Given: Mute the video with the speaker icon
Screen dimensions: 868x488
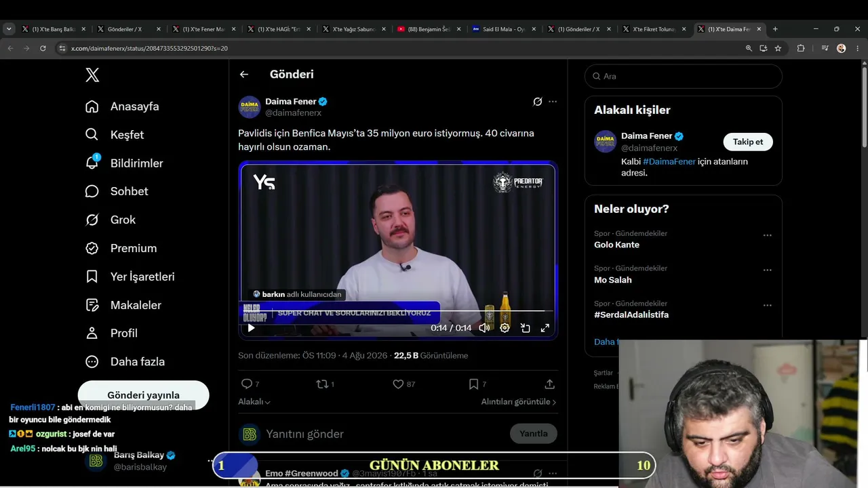Looking at the screenshot, I should (x=484, y=328).
